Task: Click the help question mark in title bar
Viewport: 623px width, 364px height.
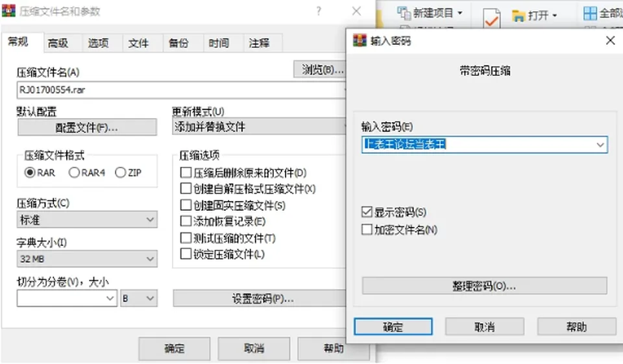Action: coord(319,11)
